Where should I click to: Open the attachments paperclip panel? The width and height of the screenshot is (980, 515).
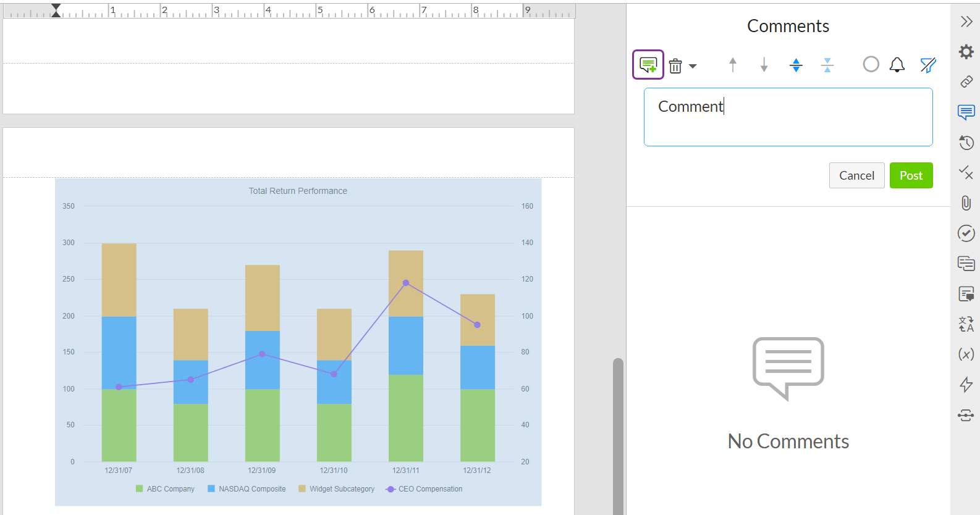[x=966, y=203]
